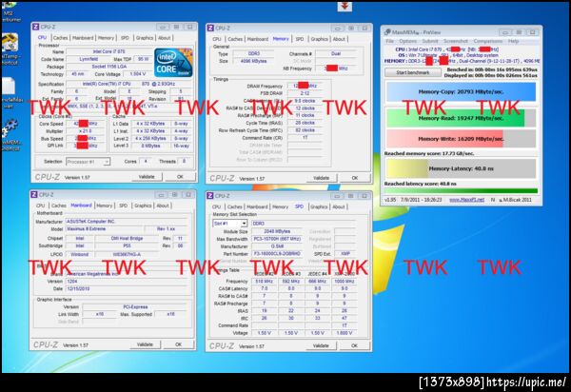The image size is (571, 392).
Task: Click the red arrow icon on the desktop
Action: (x=345, y=7)
